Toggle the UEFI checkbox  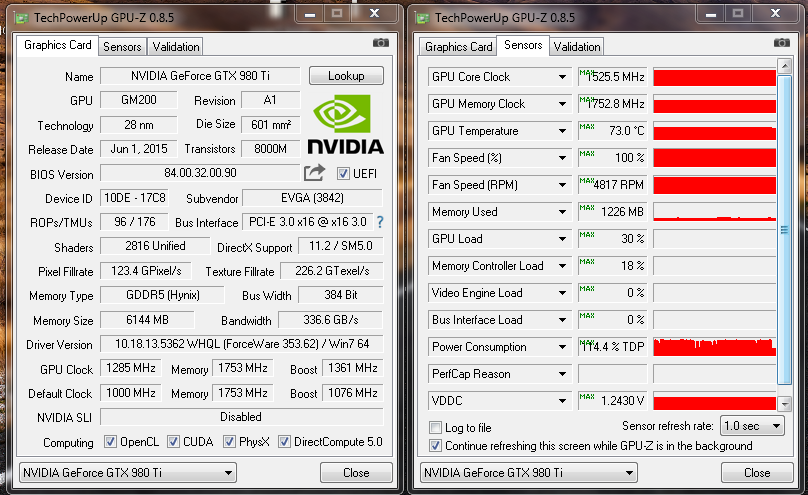[343, 173]
